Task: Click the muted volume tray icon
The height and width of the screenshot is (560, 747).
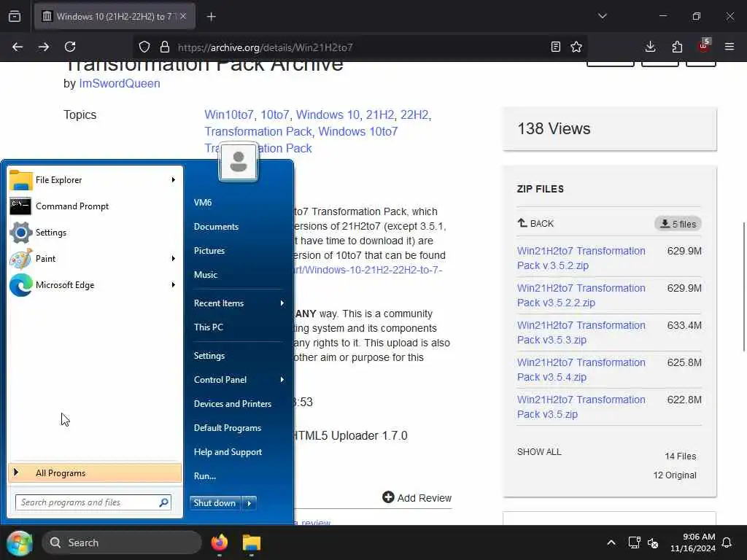Action: [x=653, y=542]
